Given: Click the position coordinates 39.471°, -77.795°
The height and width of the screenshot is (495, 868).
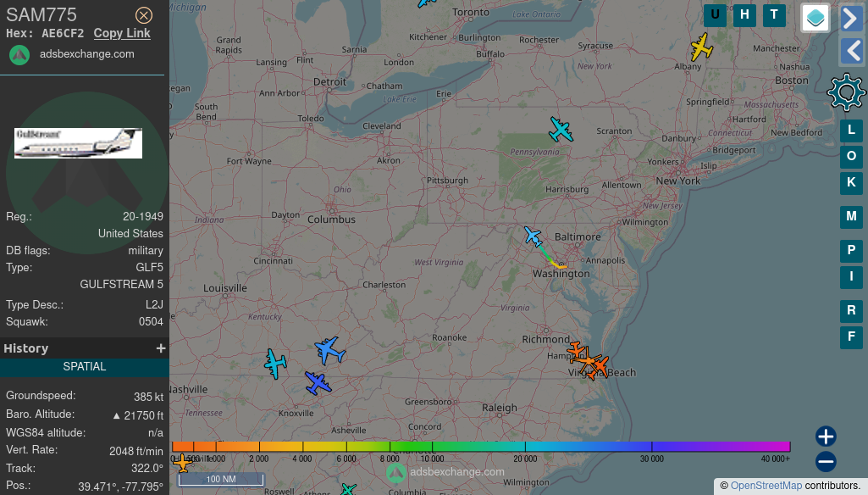Looking at the screenshot, I should [x=121, y=487].
